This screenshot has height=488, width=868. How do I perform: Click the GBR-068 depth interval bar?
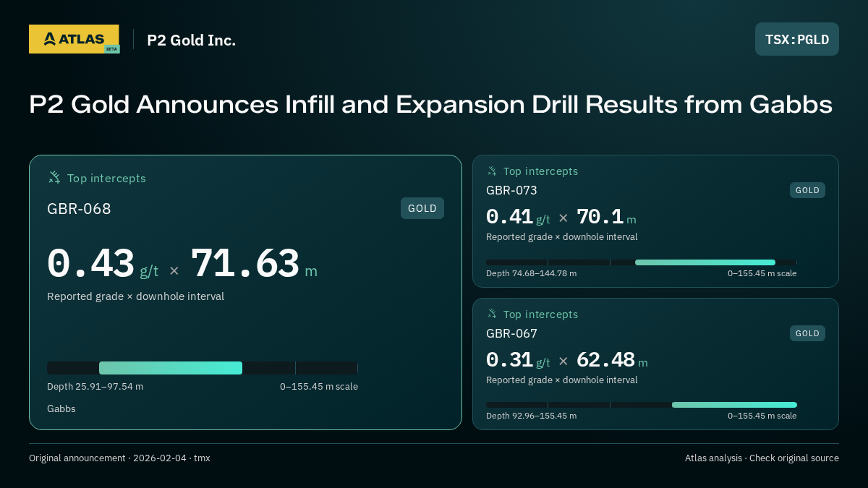point(203,368)
